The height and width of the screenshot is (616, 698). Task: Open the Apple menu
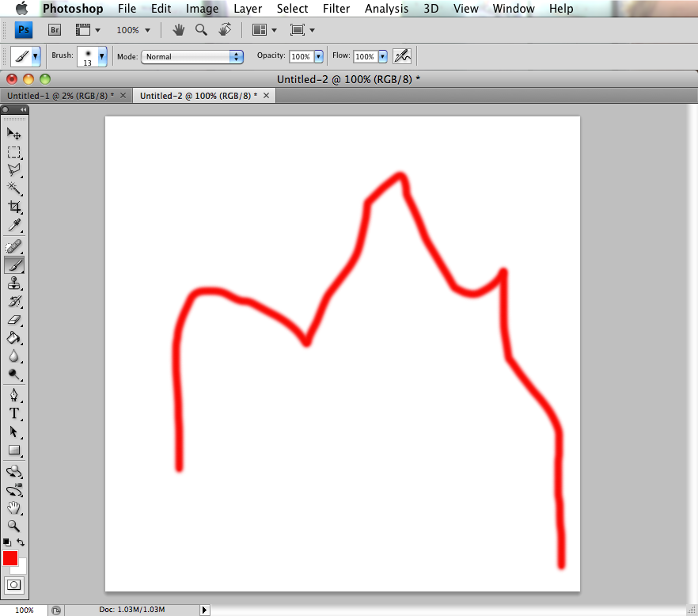(x=21, y=8)
